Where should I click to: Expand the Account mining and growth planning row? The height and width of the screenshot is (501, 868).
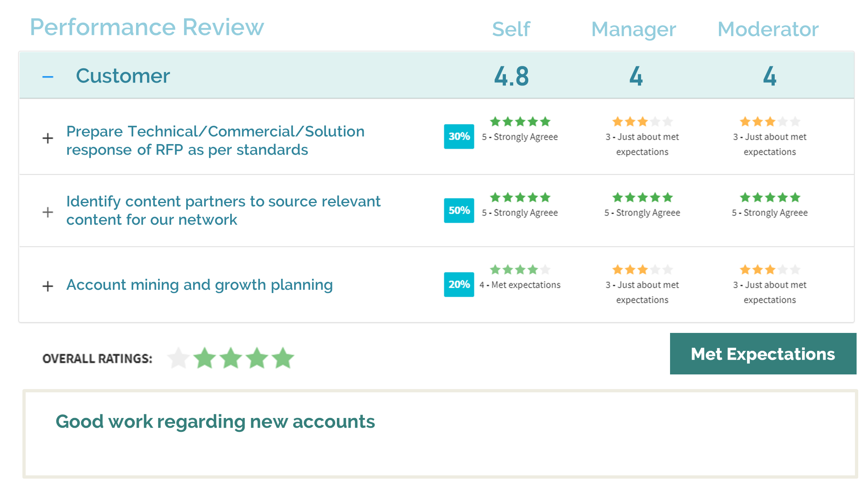click(48, 286)
